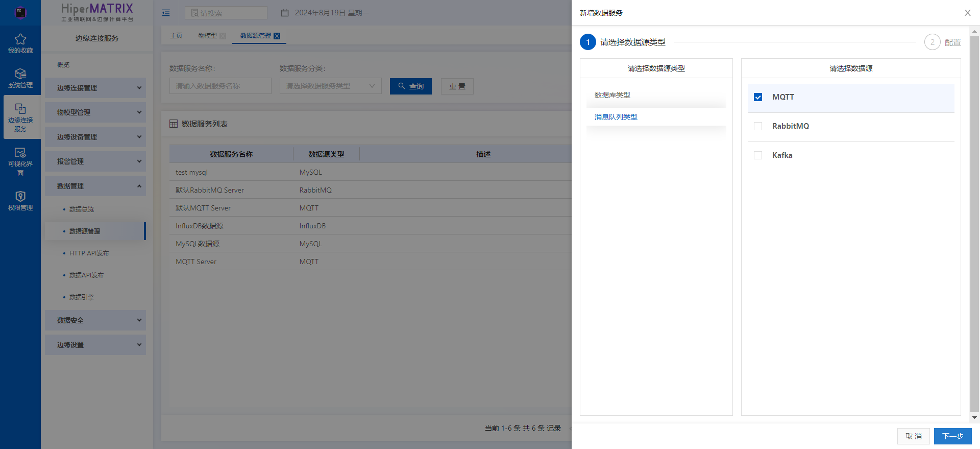Close the 新增数据服务 panel

click(x=967, y=13)
